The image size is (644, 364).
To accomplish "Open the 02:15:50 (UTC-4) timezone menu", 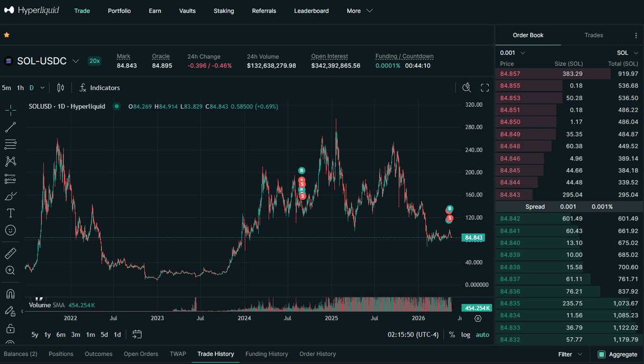I will tap(413, 334).
